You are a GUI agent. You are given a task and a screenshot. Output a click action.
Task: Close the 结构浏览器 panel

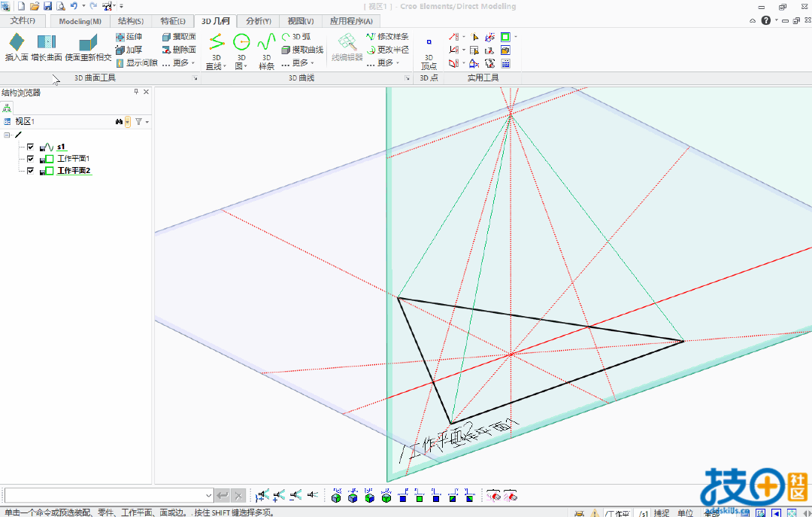pyautogui.click(x=146, y=92)
